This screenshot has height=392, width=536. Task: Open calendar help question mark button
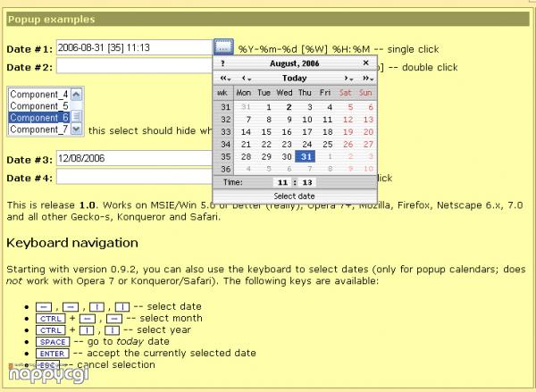coord(222,64)
